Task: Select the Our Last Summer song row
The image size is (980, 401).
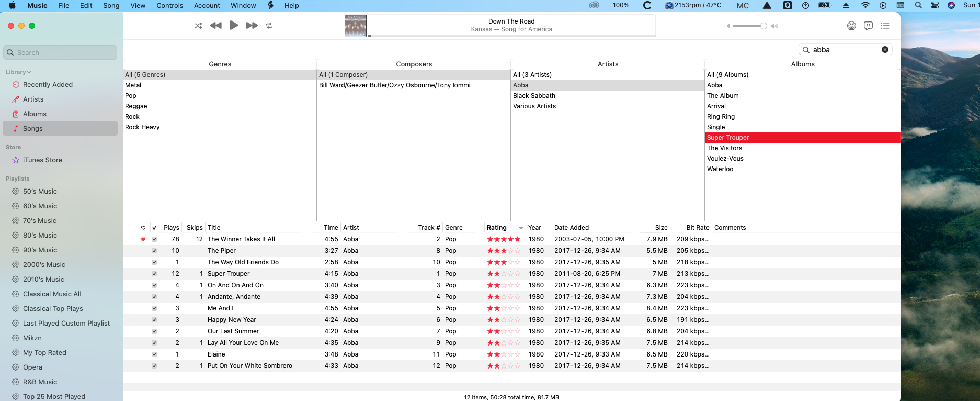Action: (511, 331)
